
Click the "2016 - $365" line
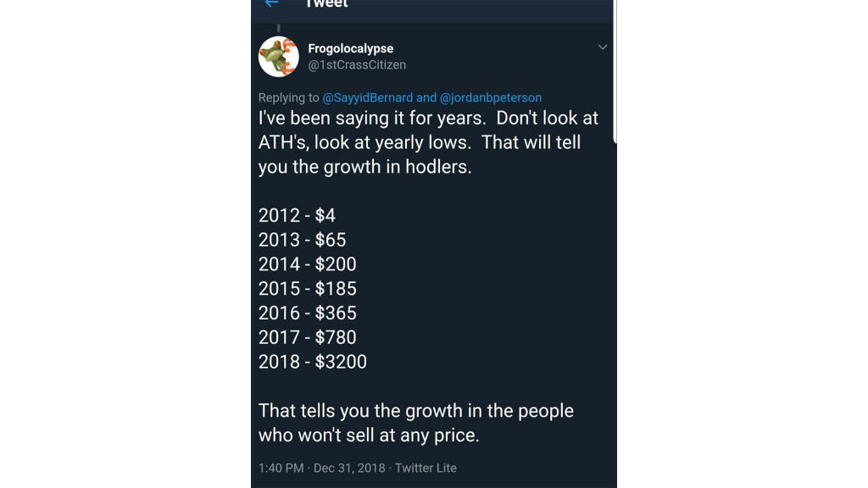[x=307, y=313]
